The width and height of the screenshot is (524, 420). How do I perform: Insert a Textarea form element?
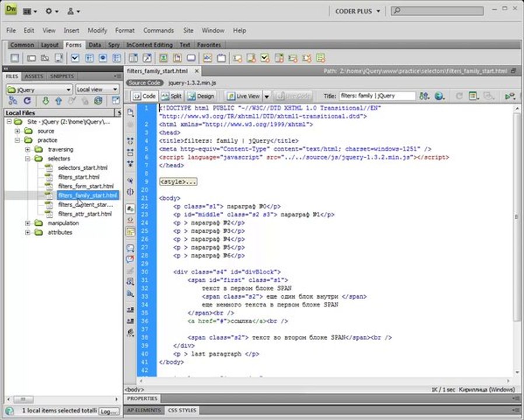[x=59, y=58]
